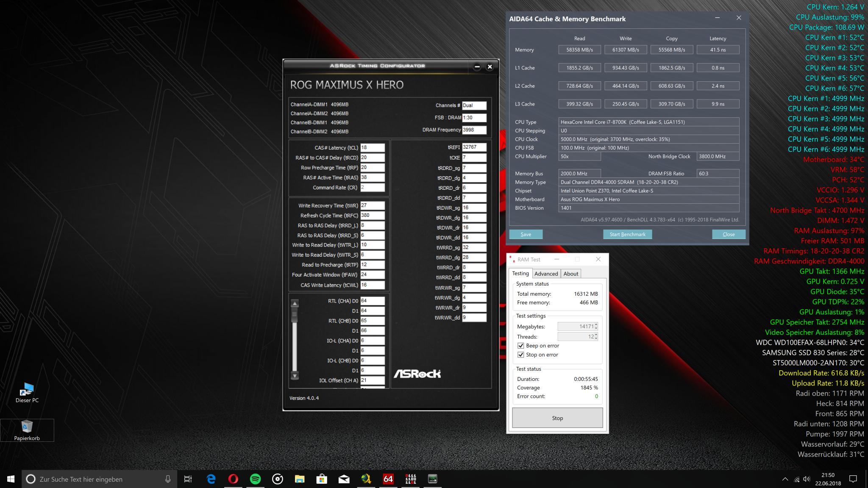Click the Threads stepper in RAM Test
Screen dimensions: 868x488
tap(596, 336)
